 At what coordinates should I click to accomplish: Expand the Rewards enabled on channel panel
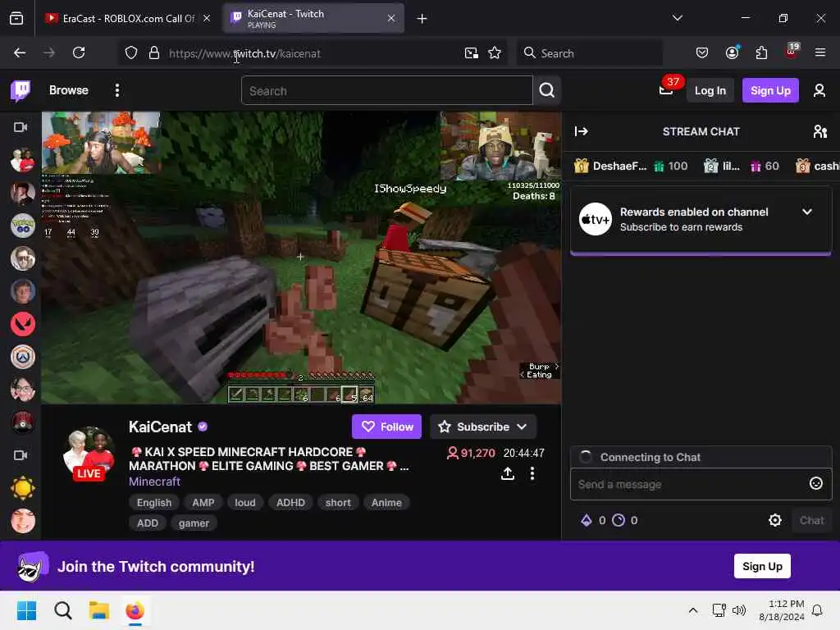(807, 212)
